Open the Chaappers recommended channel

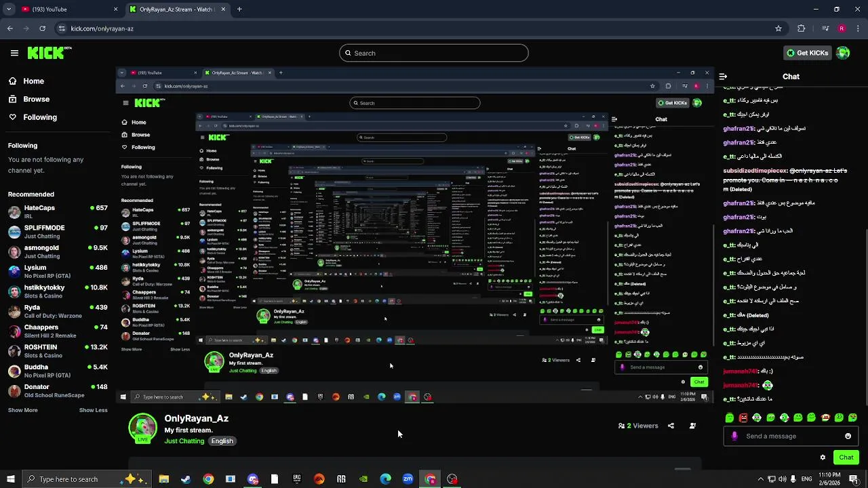58,331
